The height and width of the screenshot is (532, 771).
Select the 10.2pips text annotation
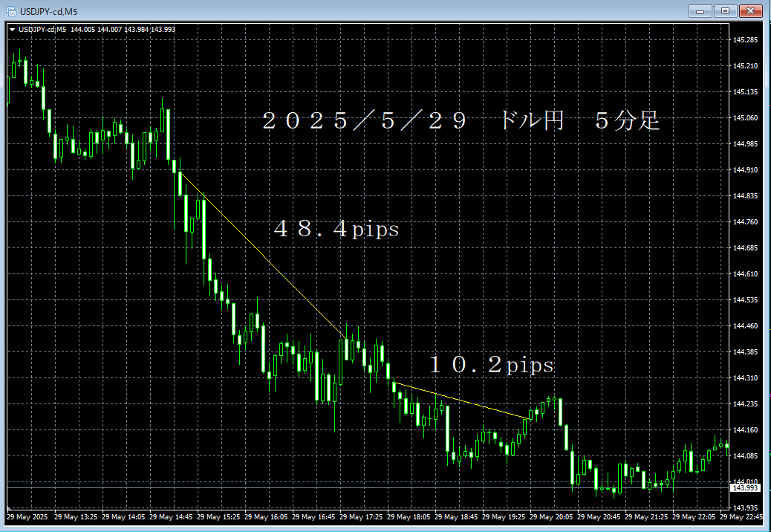coord(492,365)
